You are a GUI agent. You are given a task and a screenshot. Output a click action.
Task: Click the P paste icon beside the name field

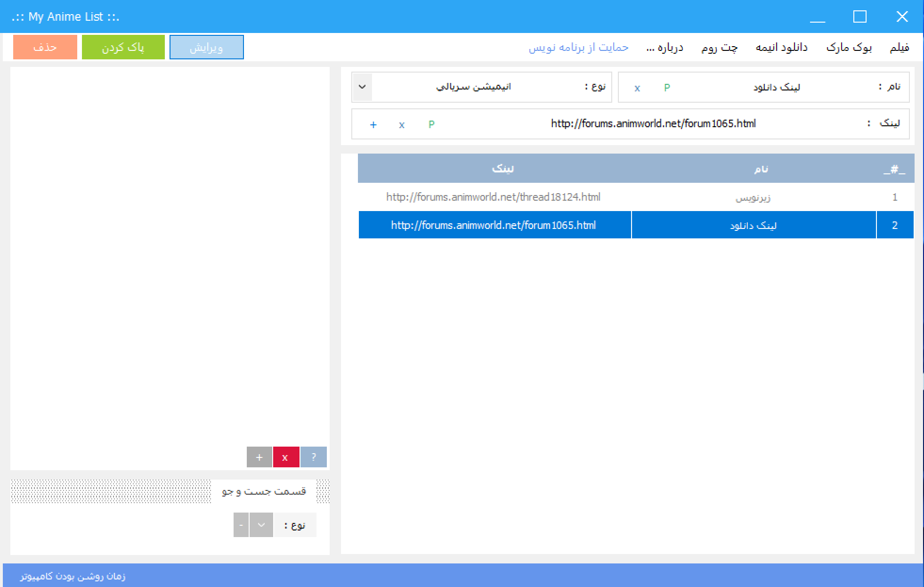tap(667, 87)
